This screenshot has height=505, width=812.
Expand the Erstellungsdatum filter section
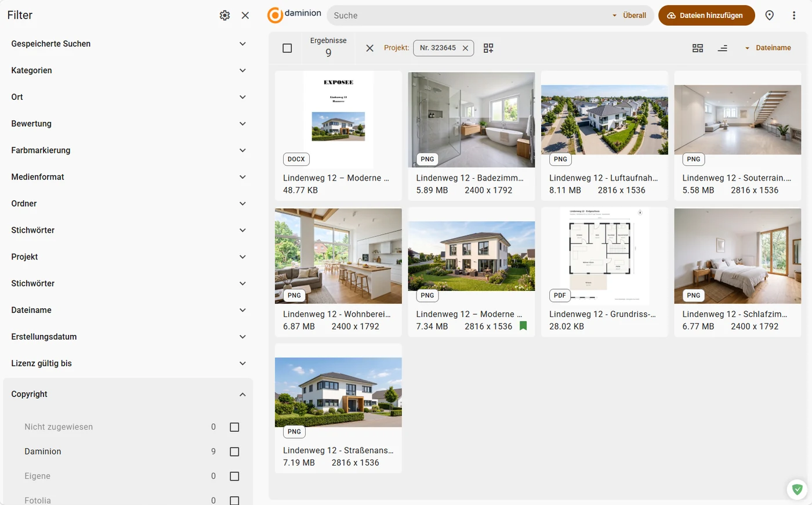pos(128,337)
